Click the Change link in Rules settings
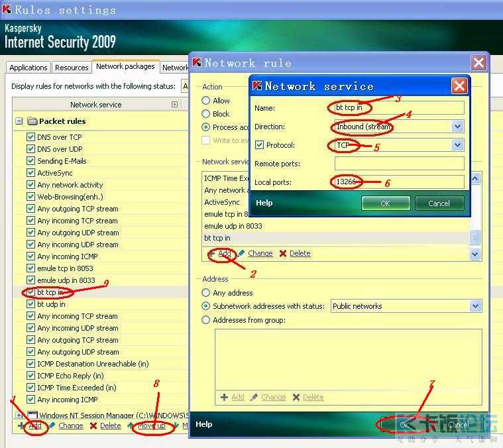This screenshot has width=503, height=448. coord(70,425)
